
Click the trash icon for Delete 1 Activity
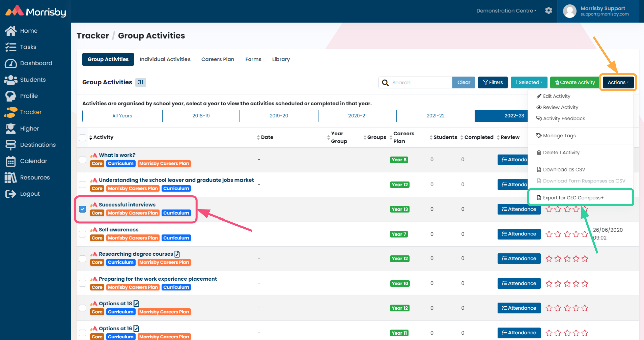tap(539, 152)
